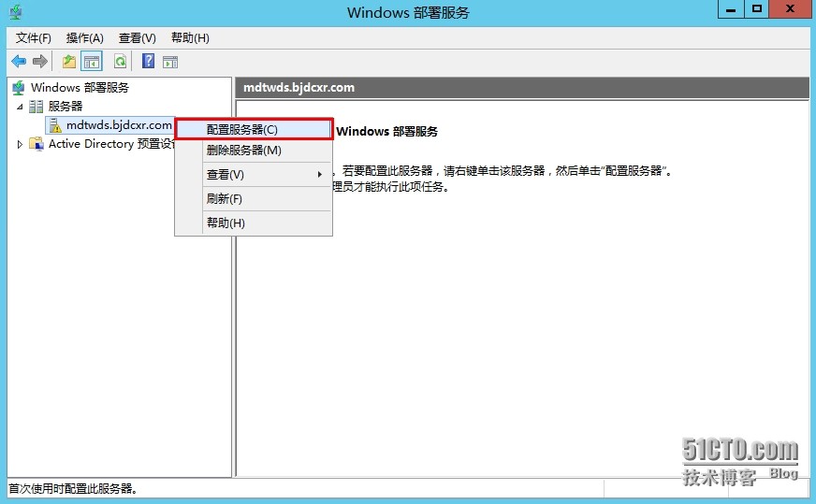
Task: Click the app icon in the title bar
Action: pyautogui.click(x=16, y=11)
